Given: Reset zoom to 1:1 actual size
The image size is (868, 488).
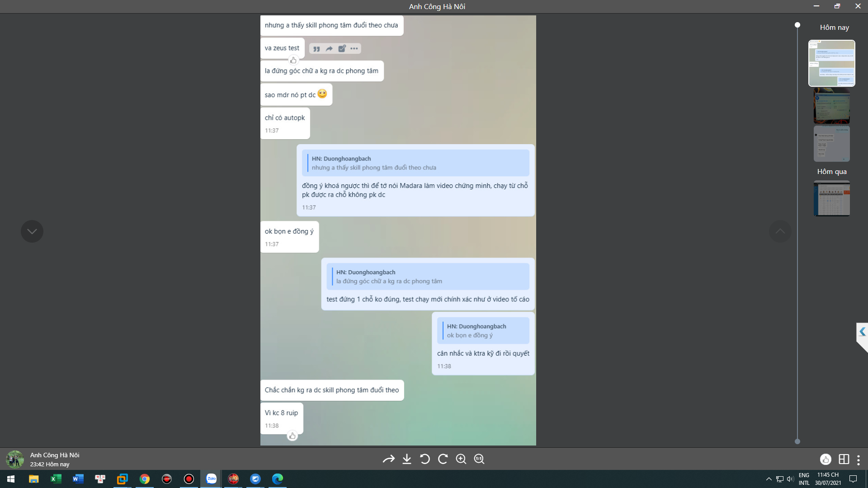Looking at the screenshot, I should click(479, 459).
